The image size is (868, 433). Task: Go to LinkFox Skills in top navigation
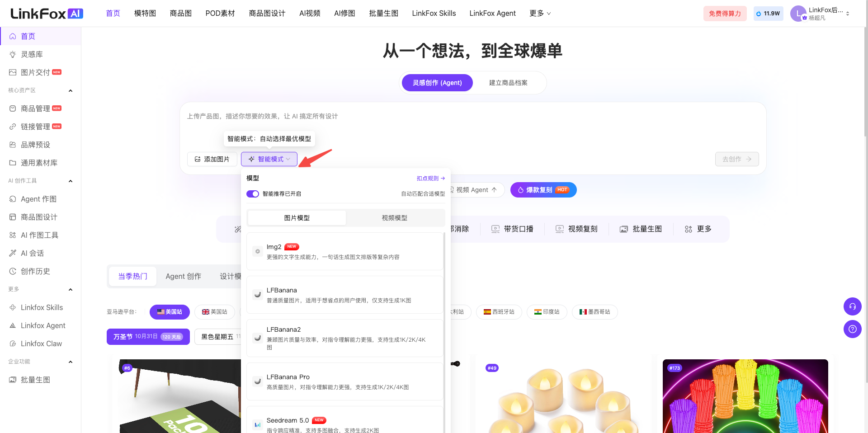[434, 14]
